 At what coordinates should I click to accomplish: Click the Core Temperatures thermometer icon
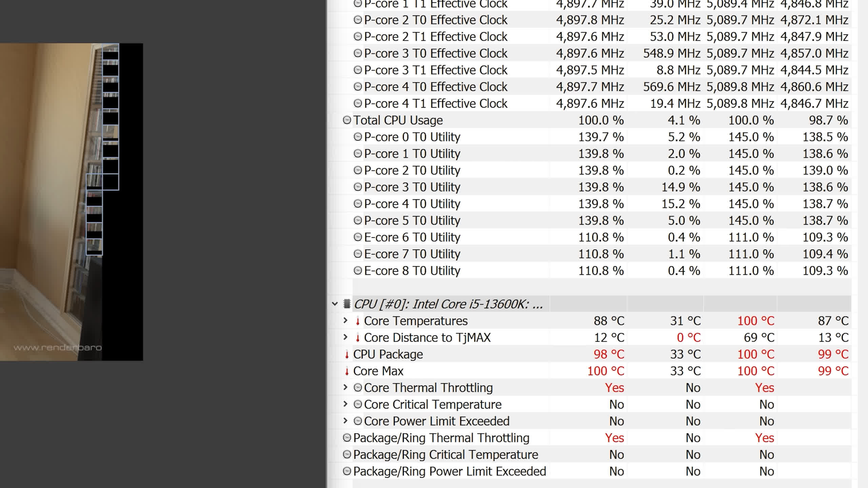(358, 321)
